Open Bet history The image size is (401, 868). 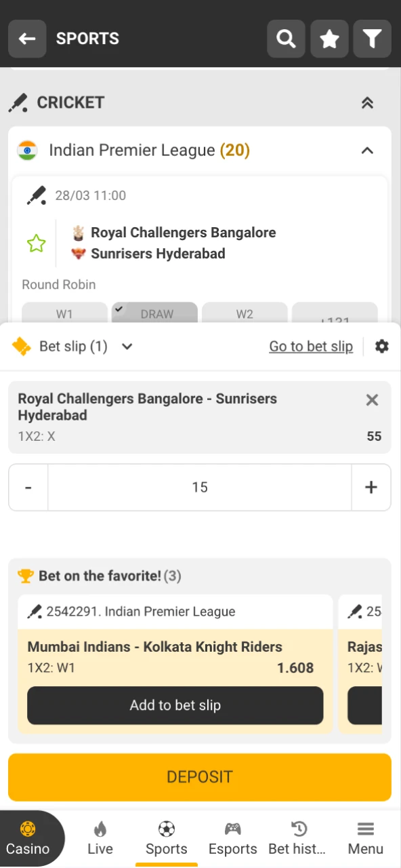pyautogui.click(x=299, y=837)
